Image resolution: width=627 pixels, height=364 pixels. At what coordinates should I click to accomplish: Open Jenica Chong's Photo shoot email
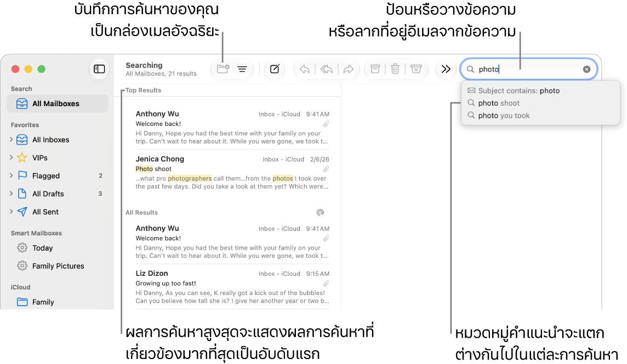(x=232, y=172)
